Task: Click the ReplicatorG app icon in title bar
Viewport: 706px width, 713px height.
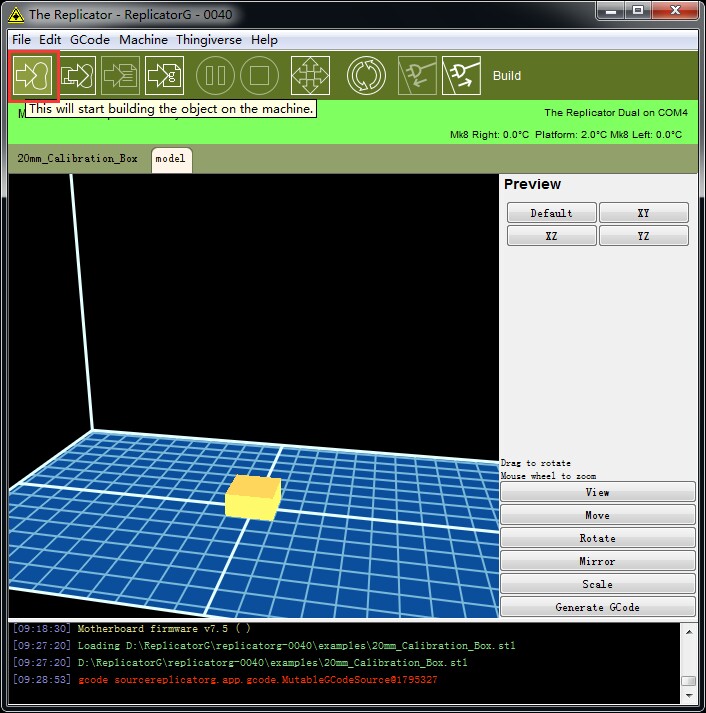Action: (x=16, y=15)
